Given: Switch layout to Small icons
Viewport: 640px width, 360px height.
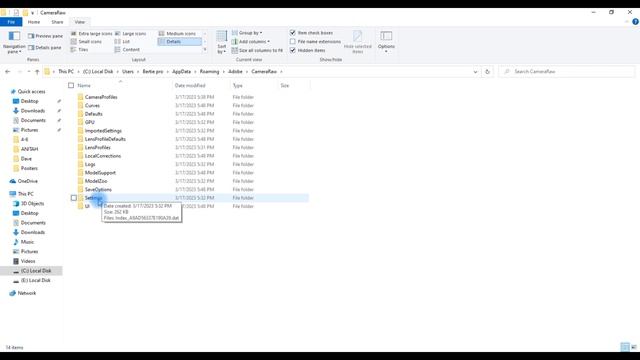Looking at the screenshot, I should [x=86, y=42].
